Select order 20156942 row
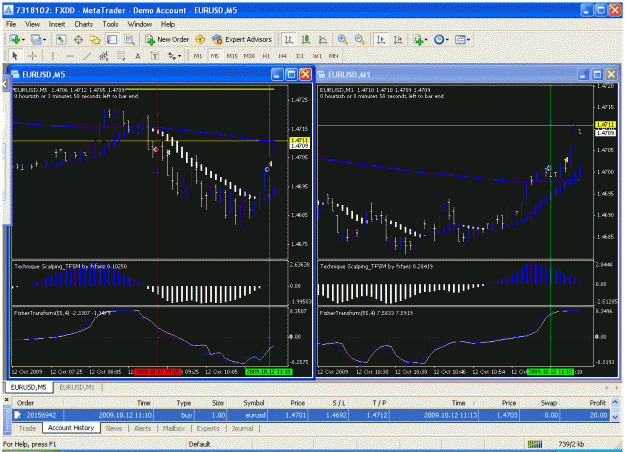Image resolution: width=625 pixels, height=452 pixels. point(311,415)
